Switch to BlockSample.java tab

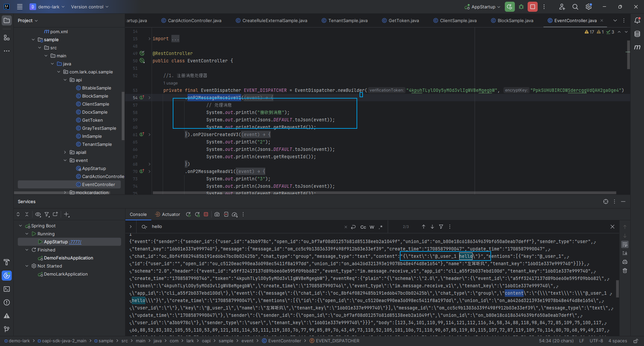(512, 20)
